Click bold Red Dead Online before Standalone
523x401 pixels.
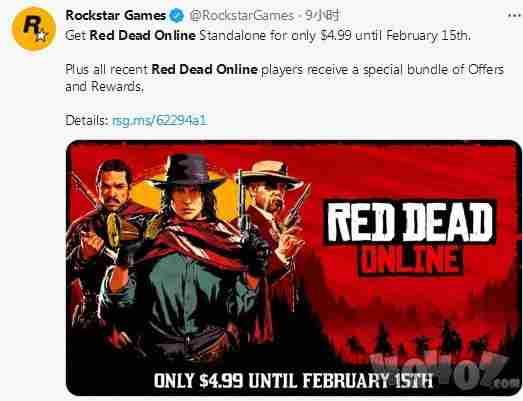tap(142, 35)
